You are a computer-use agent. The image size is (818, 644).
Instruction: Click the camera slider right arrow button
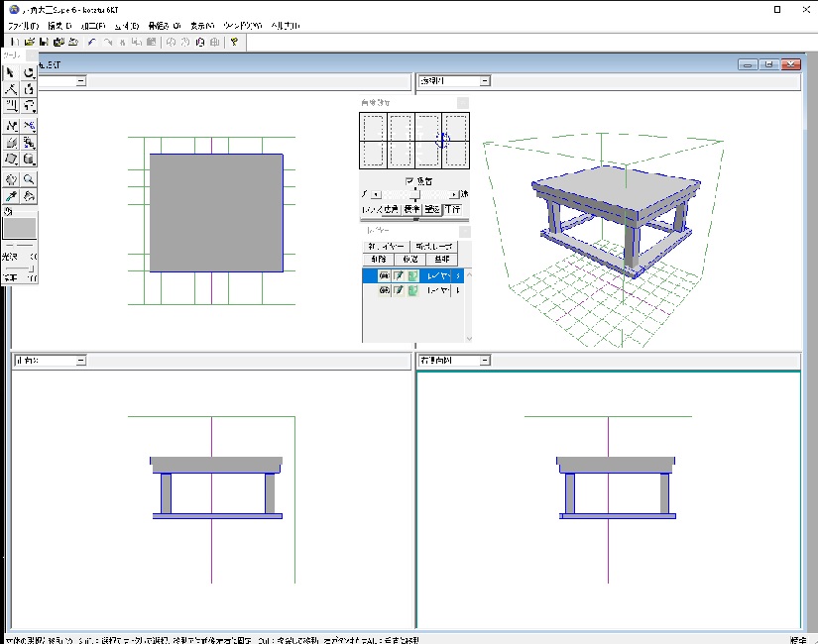[454, 194]
